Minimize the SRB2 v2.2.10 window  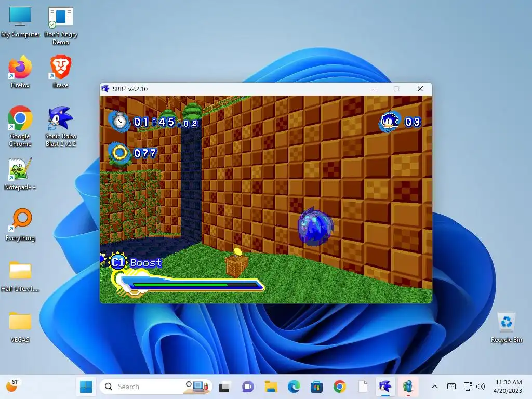[373, 89]
